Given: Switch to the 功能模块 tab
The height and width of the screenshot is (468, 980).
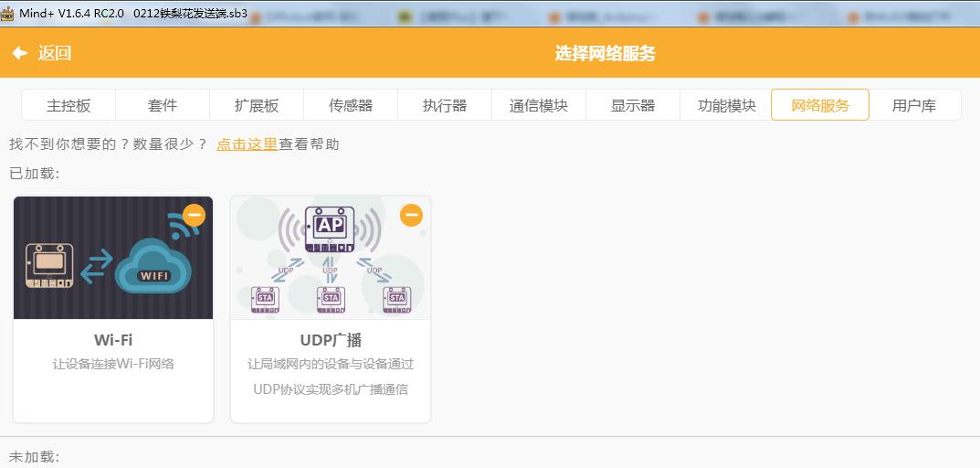Looking at the screenshot, I should [726, 105].
